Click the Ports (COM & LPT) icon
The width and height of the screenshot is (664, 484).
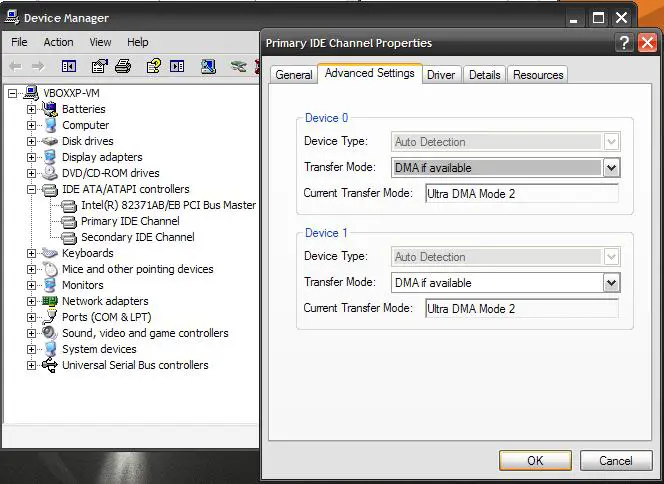point(50,317)
